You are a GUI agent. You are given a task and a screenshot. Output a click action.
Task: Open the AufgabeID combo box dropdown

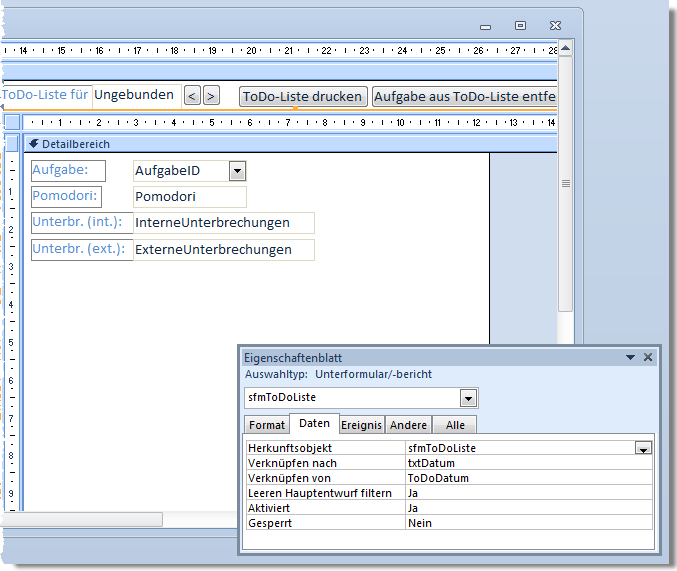237,171
